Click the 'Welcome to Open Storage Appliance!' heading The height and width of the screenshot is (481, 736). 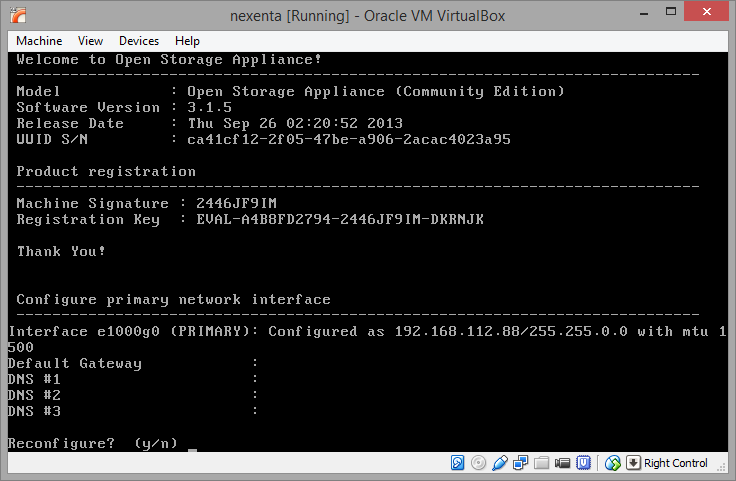pos(169,60)
